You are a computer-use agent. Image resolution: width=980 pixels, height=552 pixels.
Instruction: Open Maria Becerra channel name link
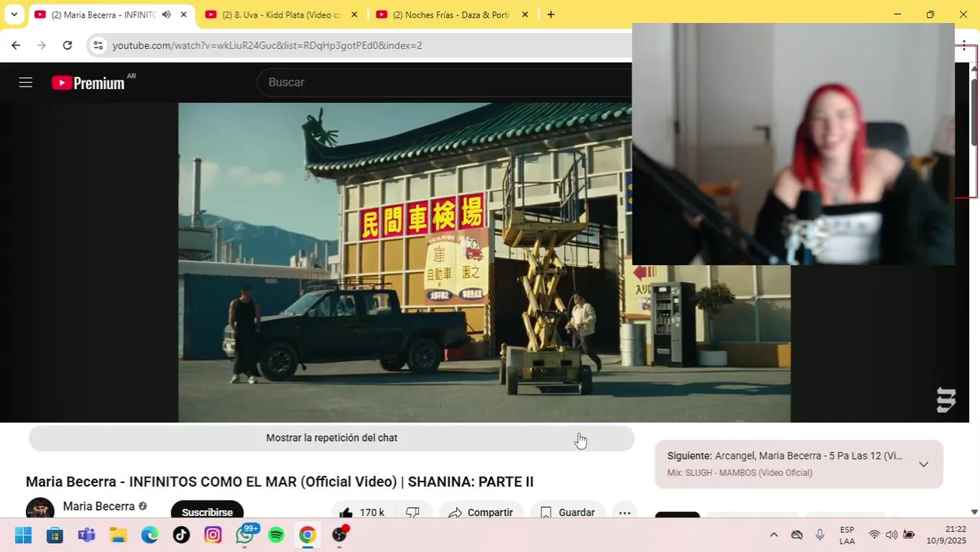pyautogui.click(x=99, y=506)
